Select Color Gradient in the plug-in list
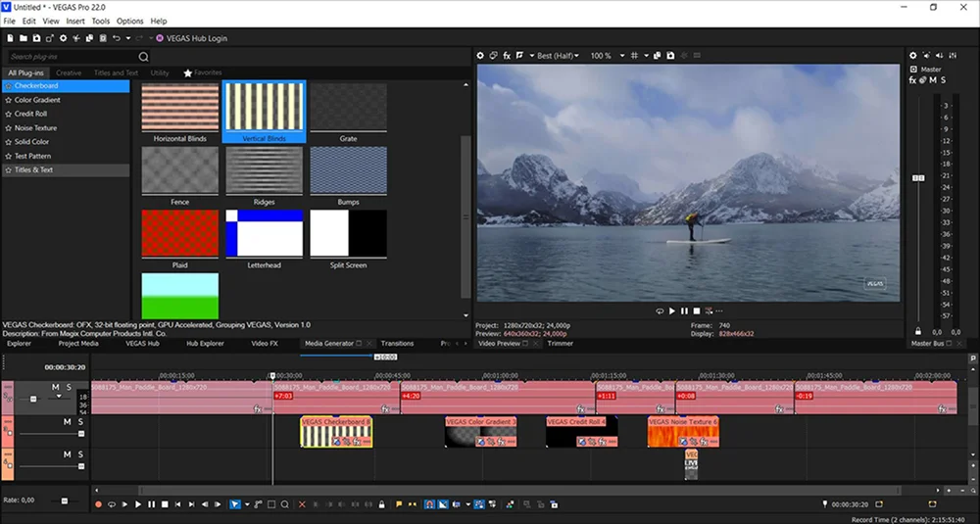 [37, 100]
